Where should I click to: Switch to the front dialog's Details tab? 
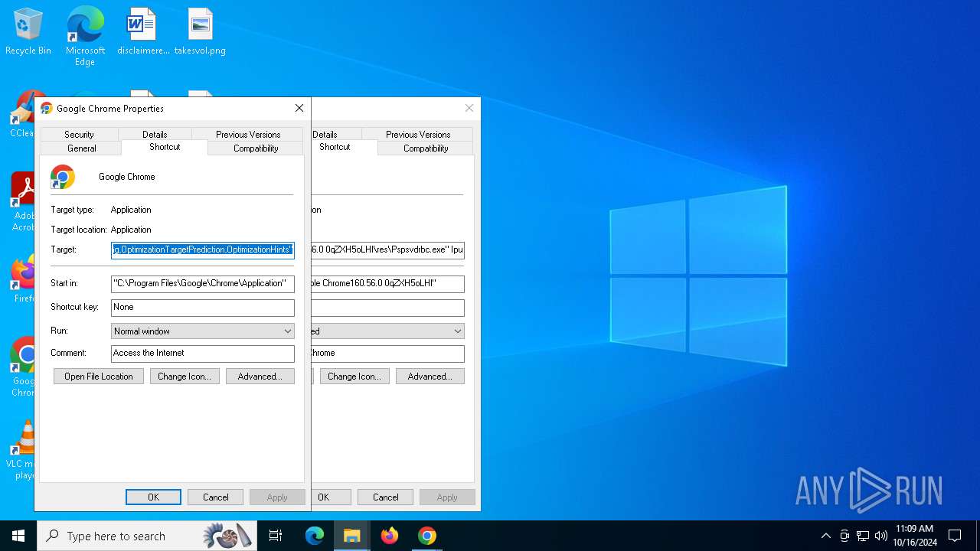(x=155, y=134)
